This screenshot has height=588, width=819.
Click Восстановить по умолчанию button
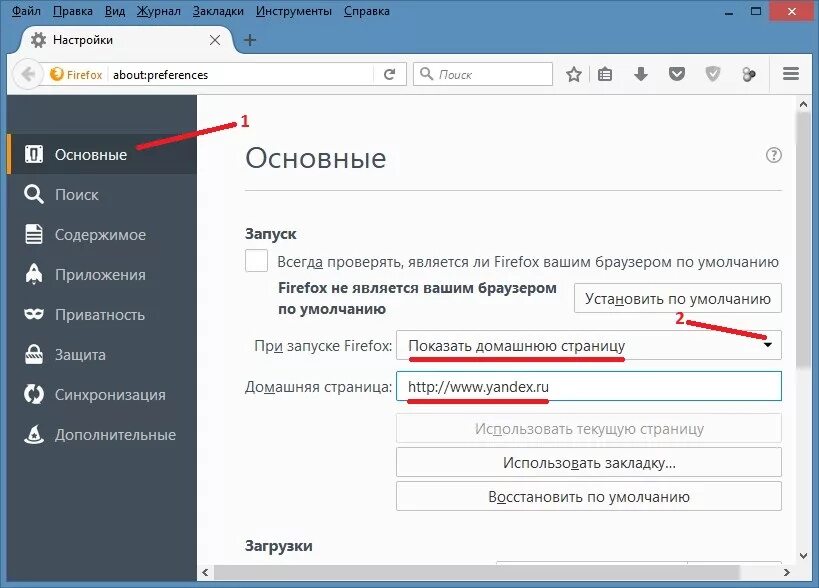click(x=588, y=496)
